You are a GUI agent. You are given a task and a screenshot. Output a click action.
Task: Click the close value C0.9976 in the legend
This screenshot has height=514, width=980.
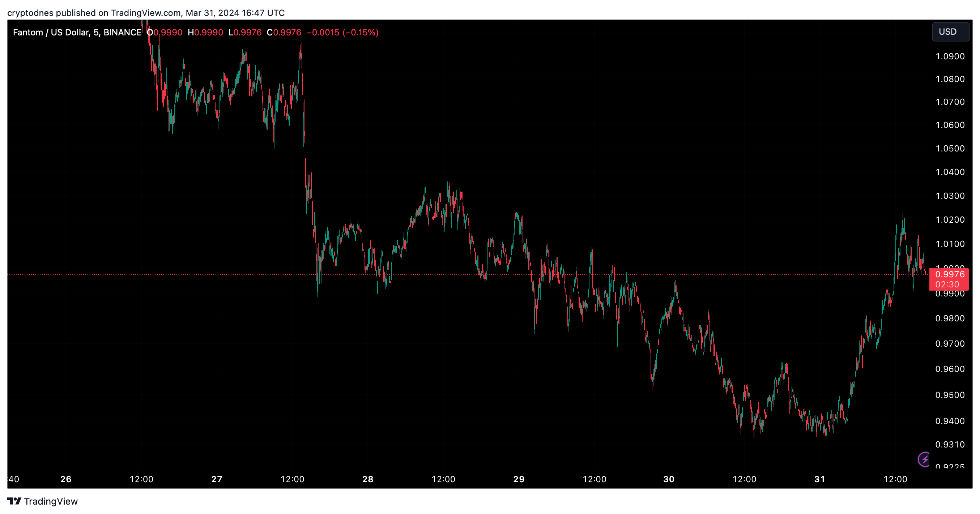284,33
